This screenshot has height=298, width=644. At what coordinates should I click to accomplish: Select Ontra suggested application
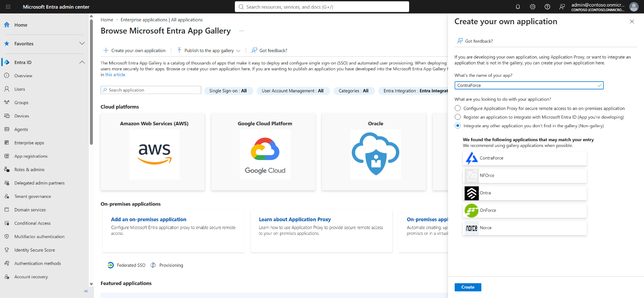tap(525, 193)
